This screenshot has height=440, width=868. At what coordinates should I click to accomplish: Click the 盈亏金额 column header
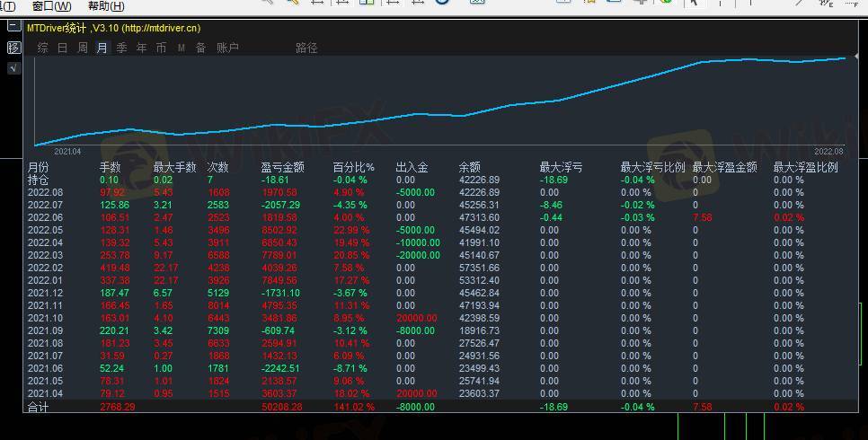point(282,167)
